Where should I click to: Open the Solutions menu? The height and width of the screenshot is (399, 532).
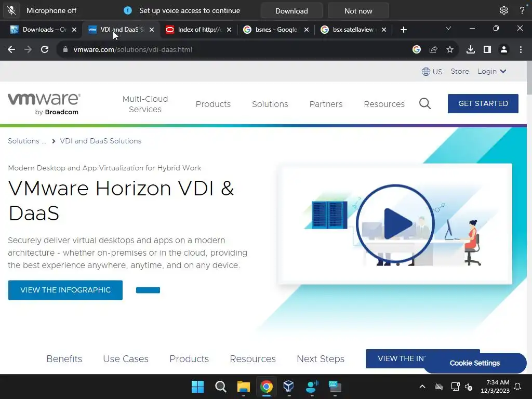click(270, 104)
